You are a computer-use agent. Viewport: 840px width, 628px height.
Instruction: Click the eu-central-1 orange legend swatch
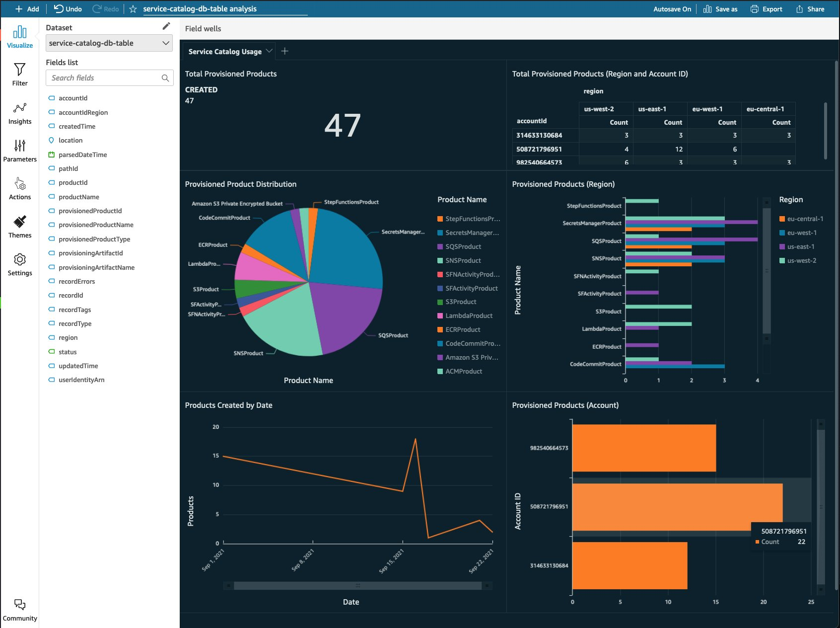click(782, 219)
